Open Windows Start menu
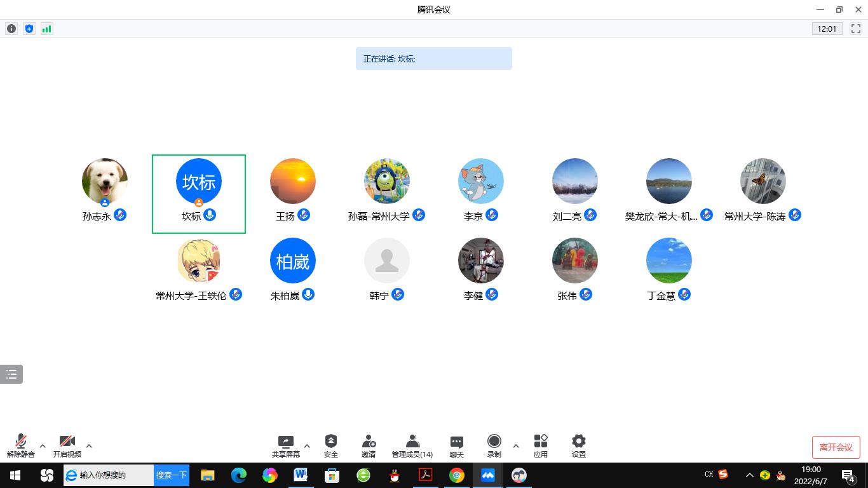The image size is (868, 488). click(x=15, y=475)
